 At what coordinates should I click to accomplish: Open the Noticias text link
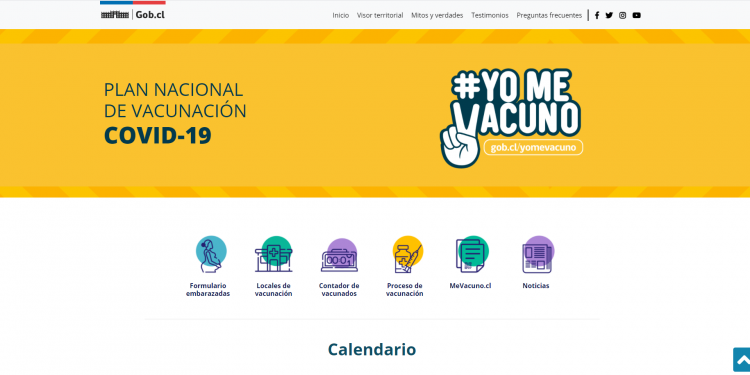point(536,286)
